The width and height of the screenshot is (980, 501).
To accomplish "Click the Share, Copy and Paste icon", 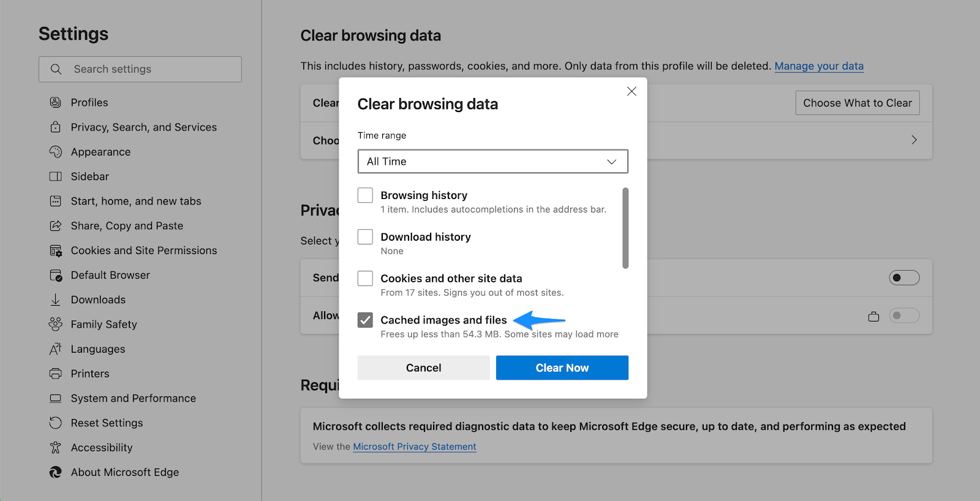I will (x=55, y=225).
